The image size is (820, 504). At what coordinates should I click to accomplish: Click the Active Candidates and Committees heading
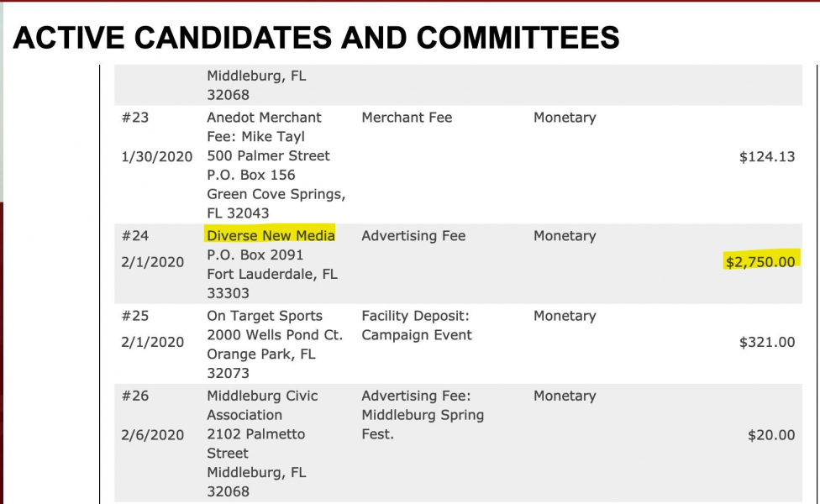click(x=316, y=38)
